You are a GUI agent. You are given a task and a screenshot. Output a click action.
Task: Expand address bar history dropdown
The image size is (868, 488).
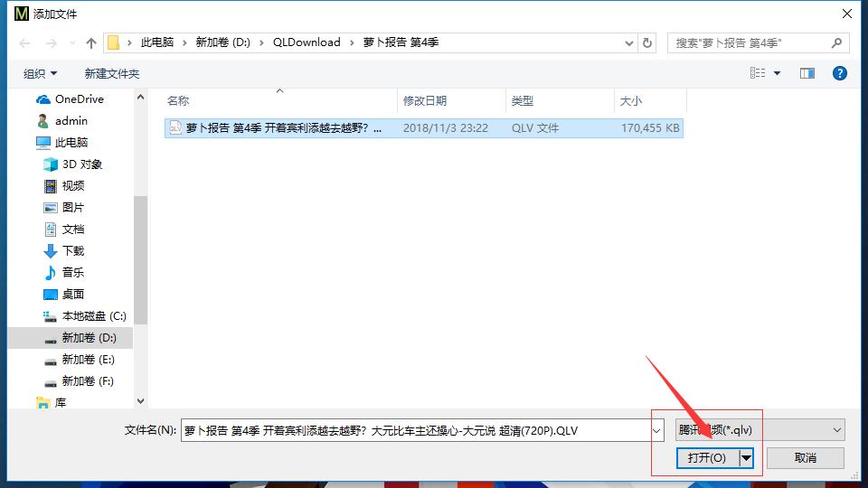coord(629,43)
